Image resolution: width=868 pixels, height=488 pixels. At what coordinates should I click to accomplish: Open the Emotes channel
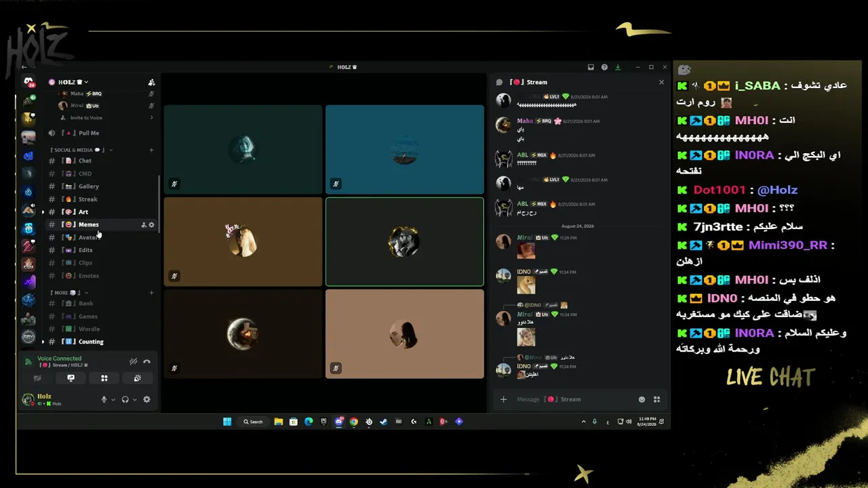point(102,276)
